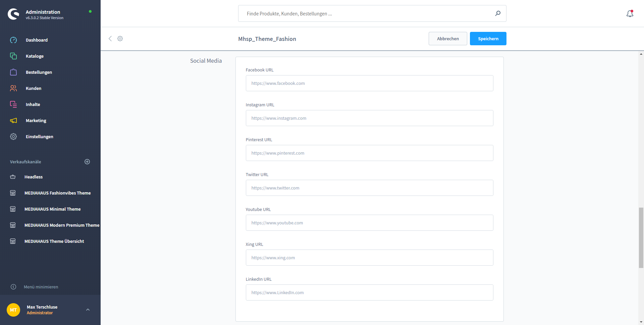Screen dimensions: 644x325
Task: Collapse sidebar with Menü minimieren
Action: (x=41, y=287)
